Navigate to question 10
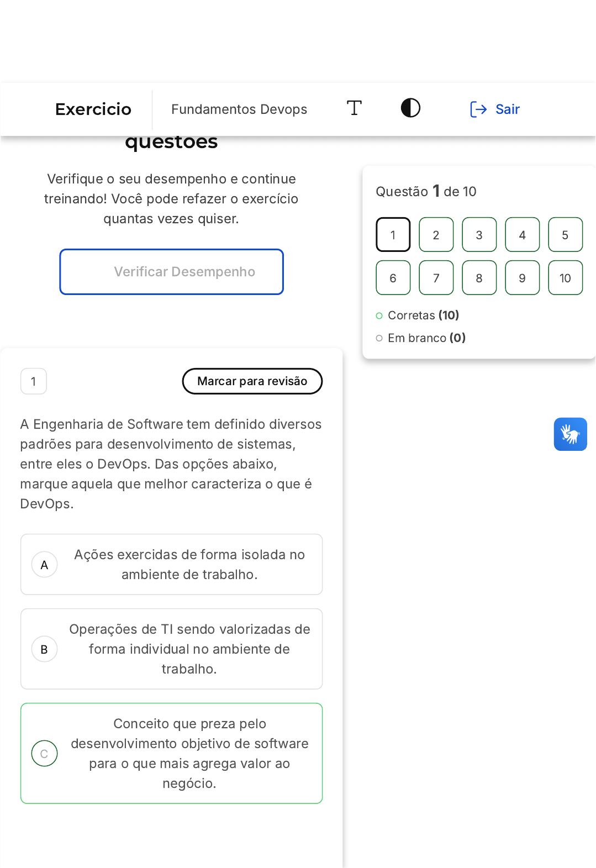 [x=565, y=278]
